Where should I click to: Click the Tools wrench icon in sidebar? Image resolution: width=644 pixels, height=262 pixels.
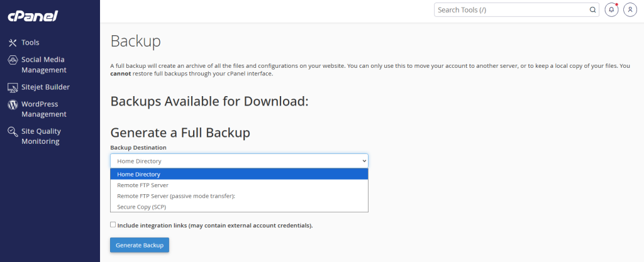tap(13, 43)
